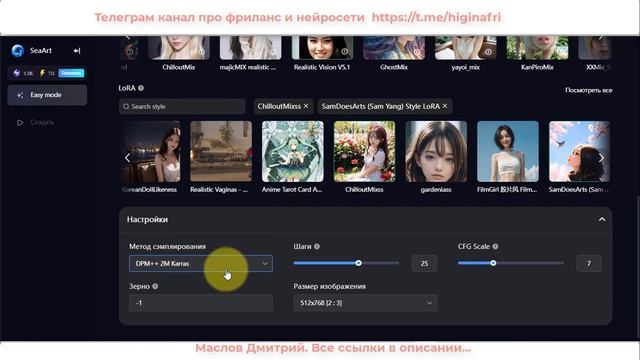Remove the ChilloutMixss LoRA tag
640x360 pixels.
(x=306, y=106)
